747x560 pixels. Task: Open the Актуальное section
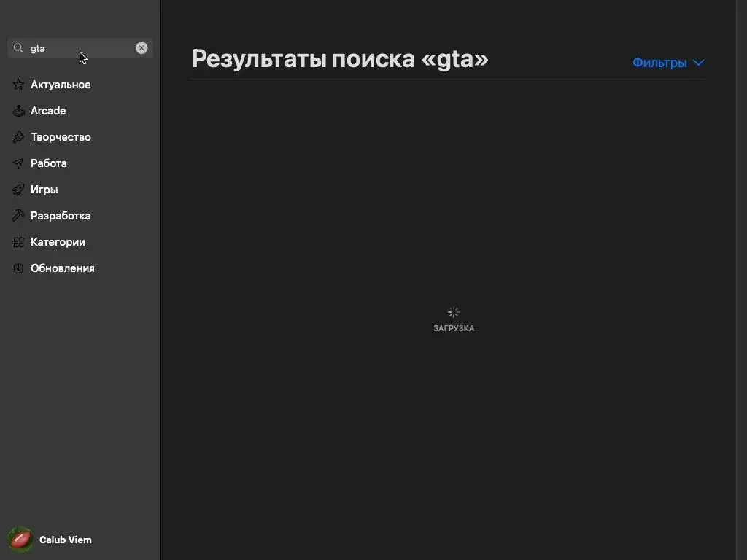61,85
